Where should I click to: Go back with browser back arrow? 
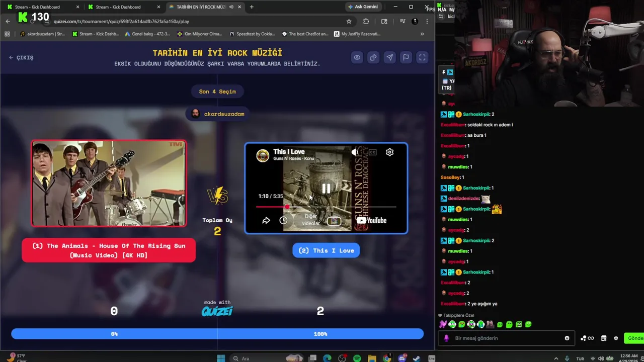pyautogui.click(x=8, y=21)
